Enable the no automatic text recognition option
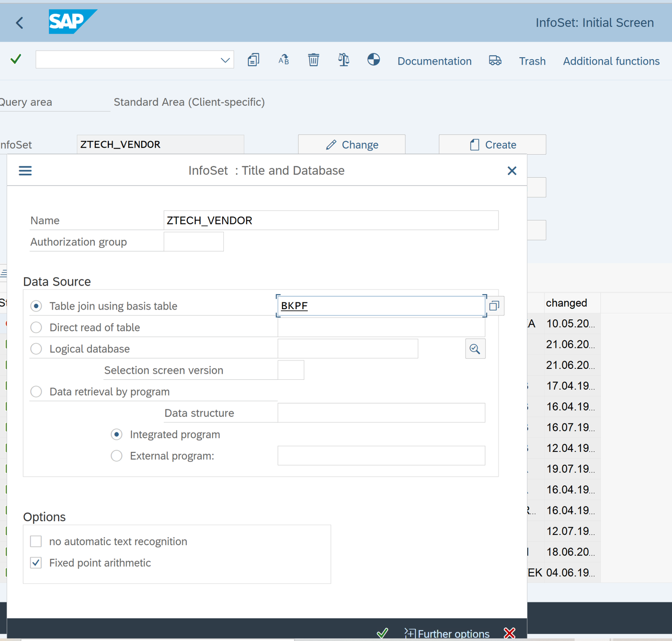This screenshot has width=672, height=641. [x=36, y=541]
